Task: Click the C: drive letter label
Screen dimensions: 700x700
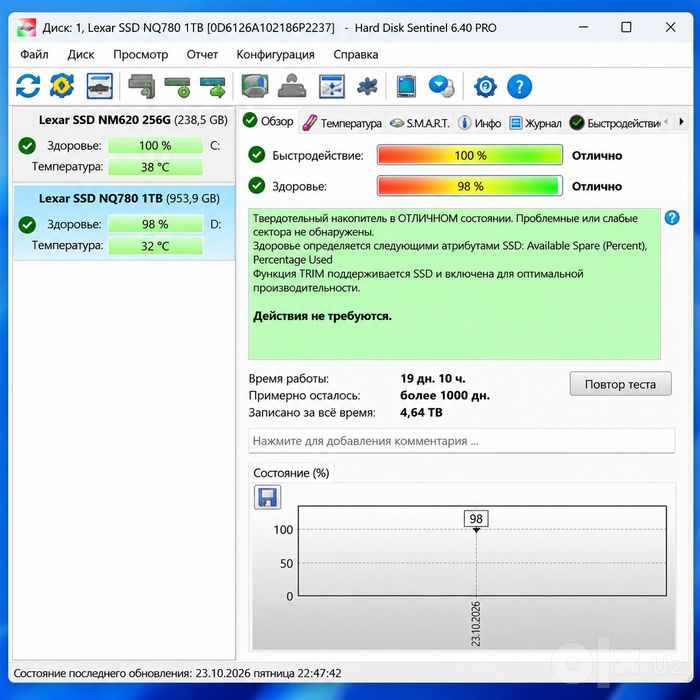Action: 215,146
